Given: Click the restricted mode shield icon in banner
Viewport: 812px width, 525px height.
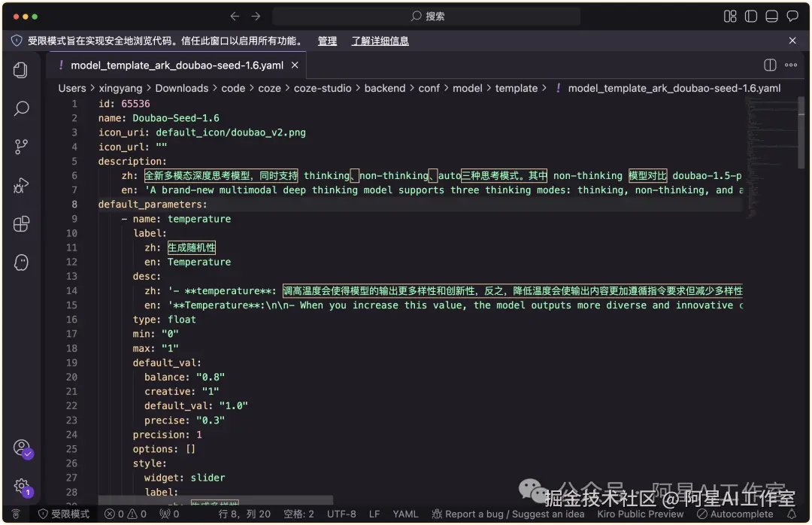Looking at the screenshot, I should (x=17, y=41).
